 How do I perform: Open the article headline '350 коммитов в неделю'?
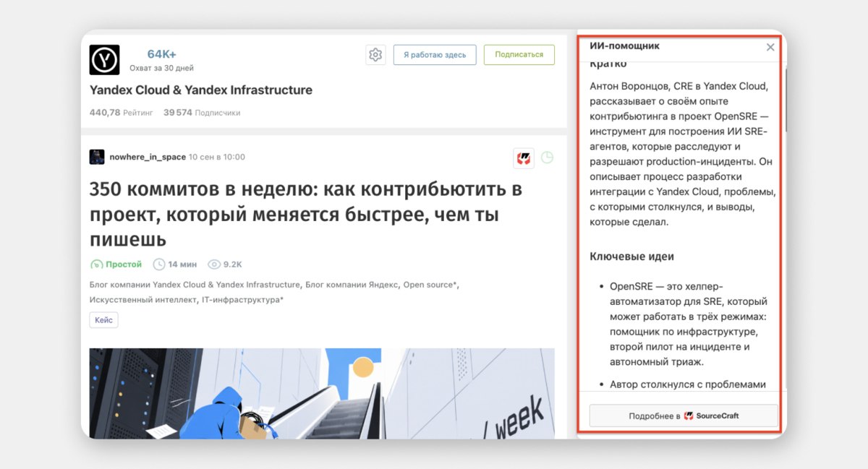306,215
